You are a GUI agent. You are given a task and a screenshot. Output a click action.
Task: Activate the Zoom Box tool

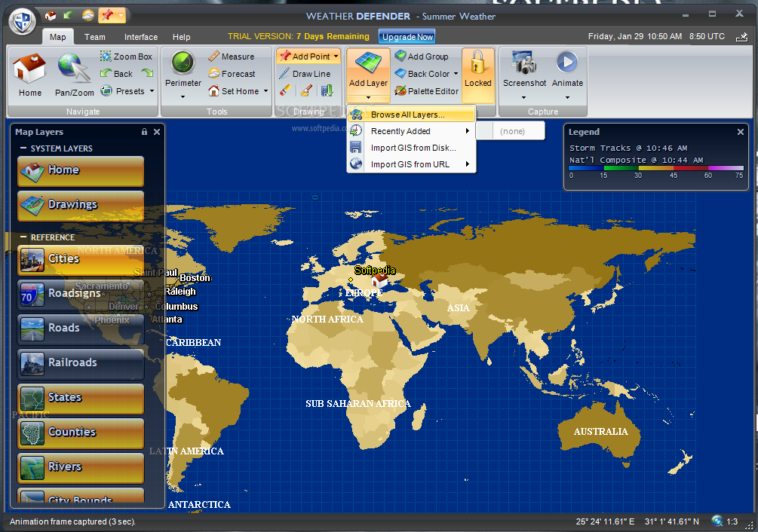click(x=126, y=57)
